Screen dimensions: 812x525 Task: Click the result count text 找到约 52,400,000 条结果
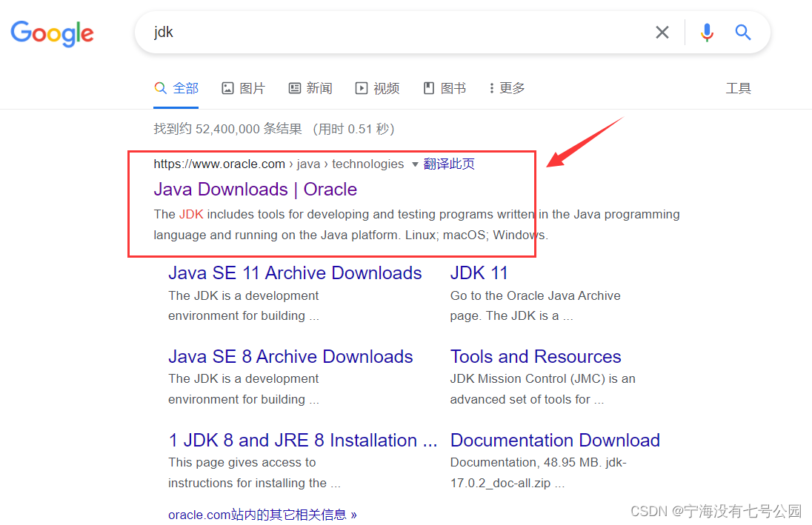click(228, 129)
